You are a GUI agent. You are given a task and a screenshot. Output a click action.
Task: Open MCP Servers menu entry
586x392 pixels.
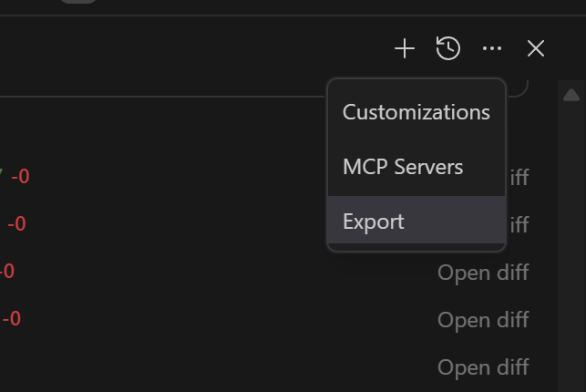pos(403,168)
